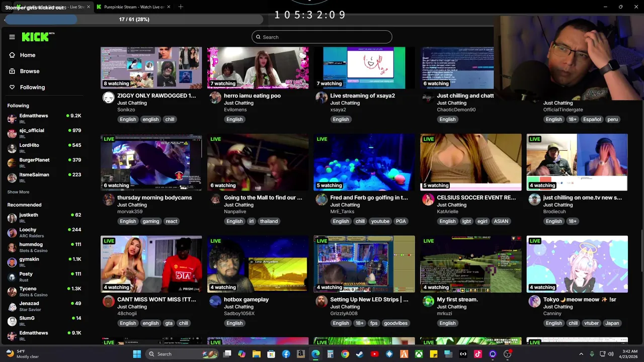
Task: Switch to Purepinkie Stream tab
Action: point(133,7)
